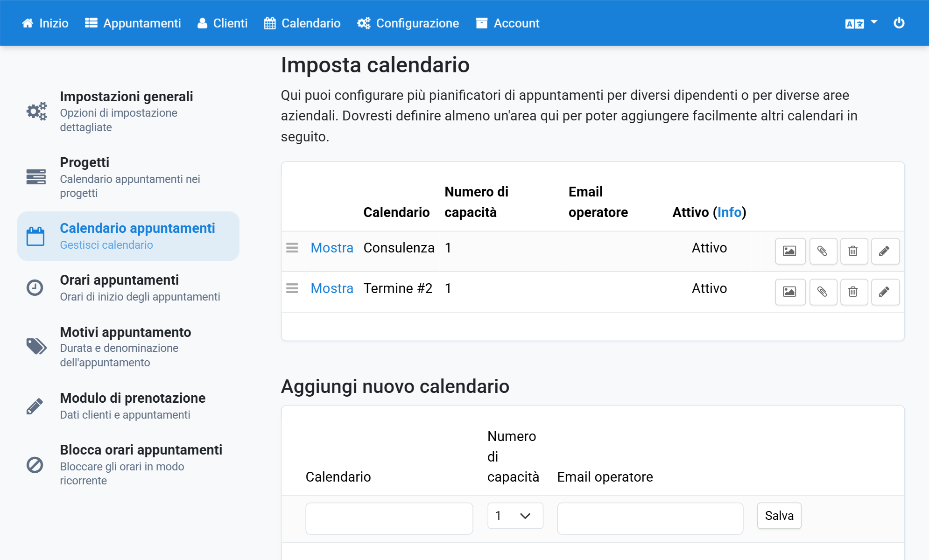Delete the Consulenza calendar via trash icon
Image resolution: width=929 pixels, height=560 pixels.
click(853, 251)
